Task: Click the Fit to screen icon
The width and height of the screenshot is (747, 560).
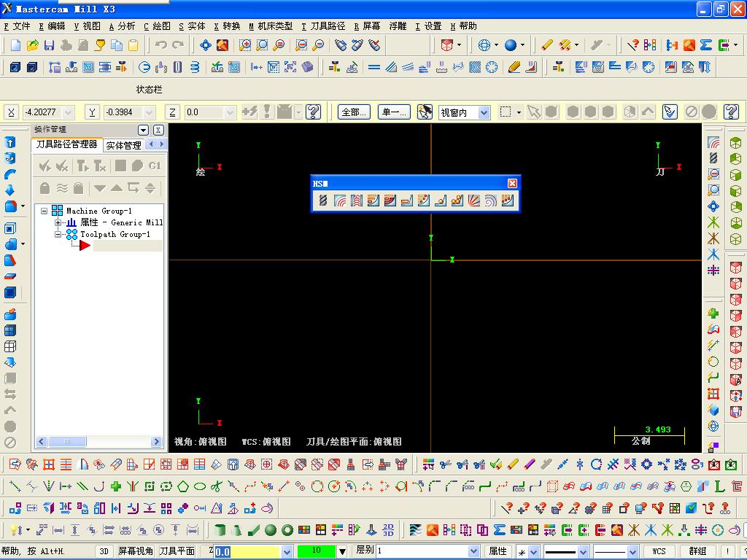Action: point(205,45)
